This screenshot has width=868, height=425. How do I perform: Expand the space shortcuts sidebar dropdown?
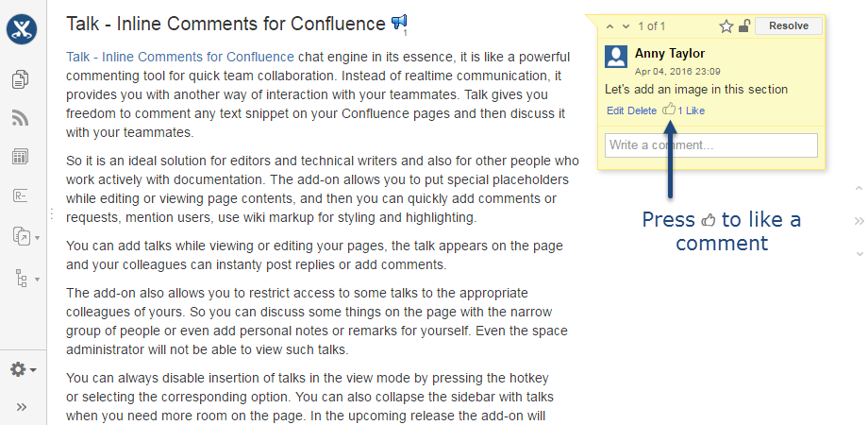24,236
